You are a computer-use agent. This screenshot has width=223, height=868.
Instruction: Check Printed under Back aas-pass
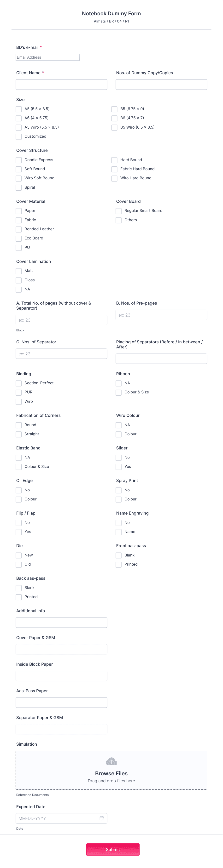point(18,597)
